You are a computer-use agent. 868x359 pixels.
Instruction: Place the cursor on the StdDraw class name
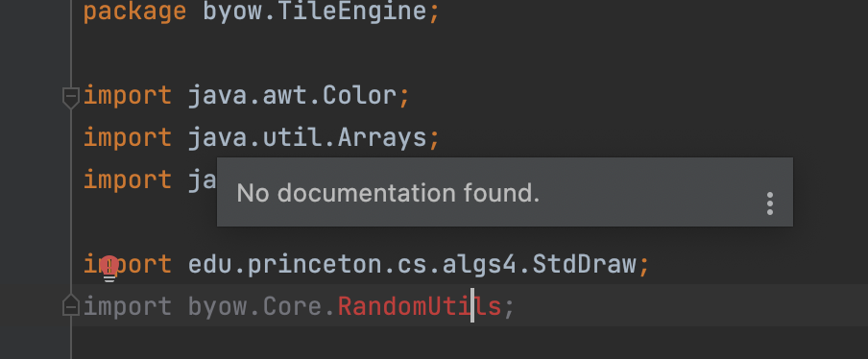[x=585, y=264]
